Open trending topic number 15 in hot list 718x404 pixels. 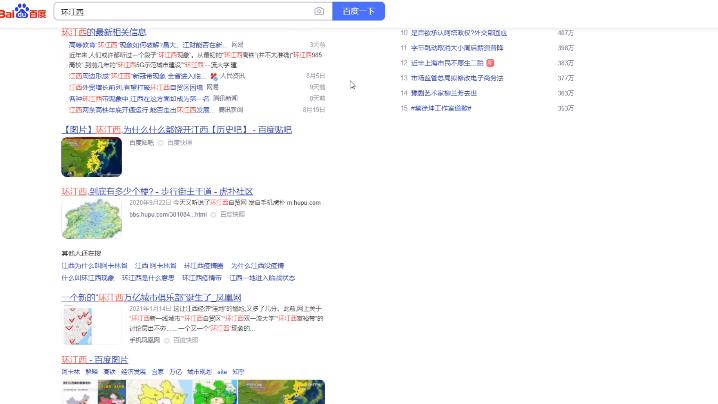click(452, 107)
